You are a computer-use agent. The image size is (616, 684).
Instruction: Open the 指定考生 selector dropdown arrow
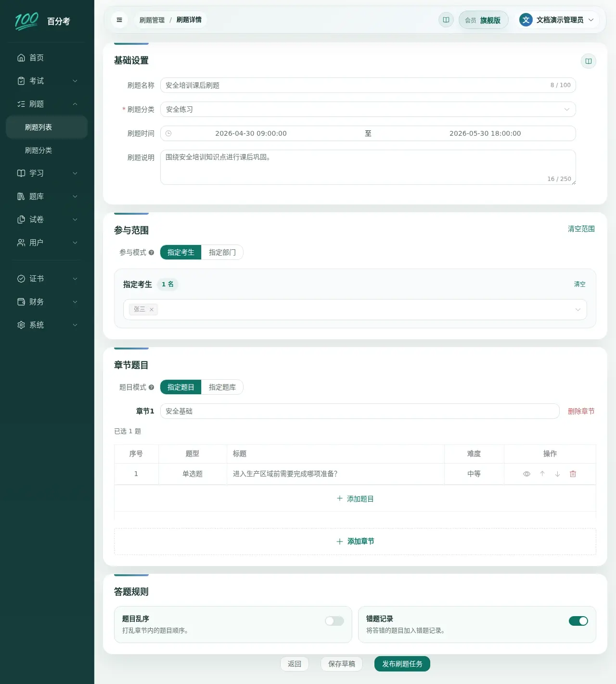point(578,310)
